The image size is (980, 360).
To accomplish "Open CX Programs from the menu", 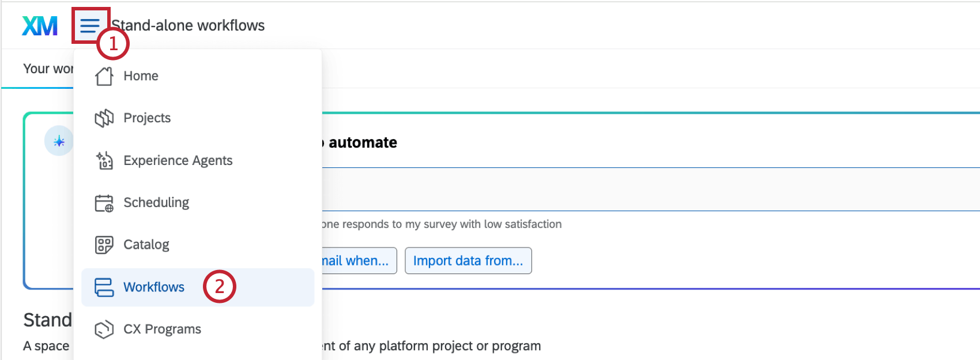I will pyautogui.click(x=162, y=328).
